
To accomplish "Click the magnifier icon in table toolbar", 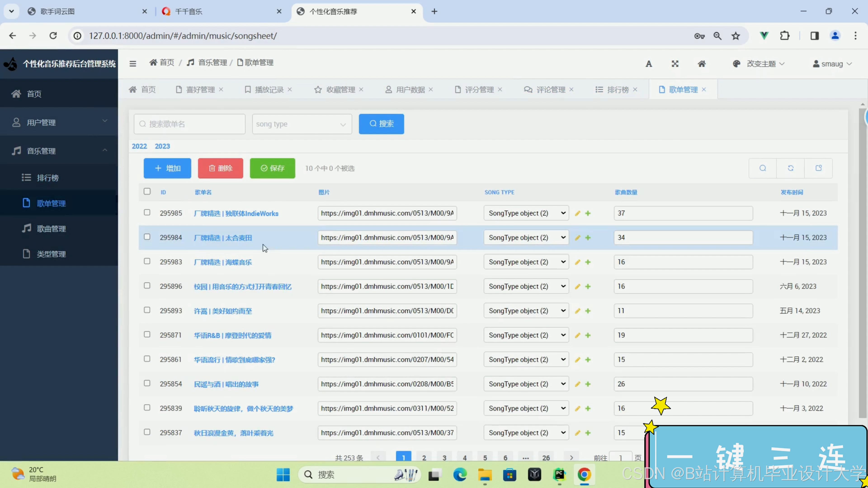I will point(762,168).
